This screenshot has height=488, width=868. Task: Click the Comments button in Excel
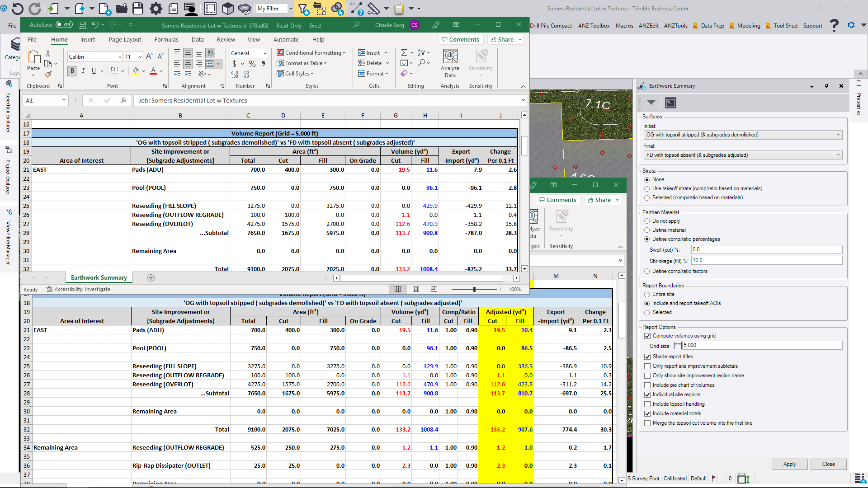pyautogui.click(x=461, y=39)
